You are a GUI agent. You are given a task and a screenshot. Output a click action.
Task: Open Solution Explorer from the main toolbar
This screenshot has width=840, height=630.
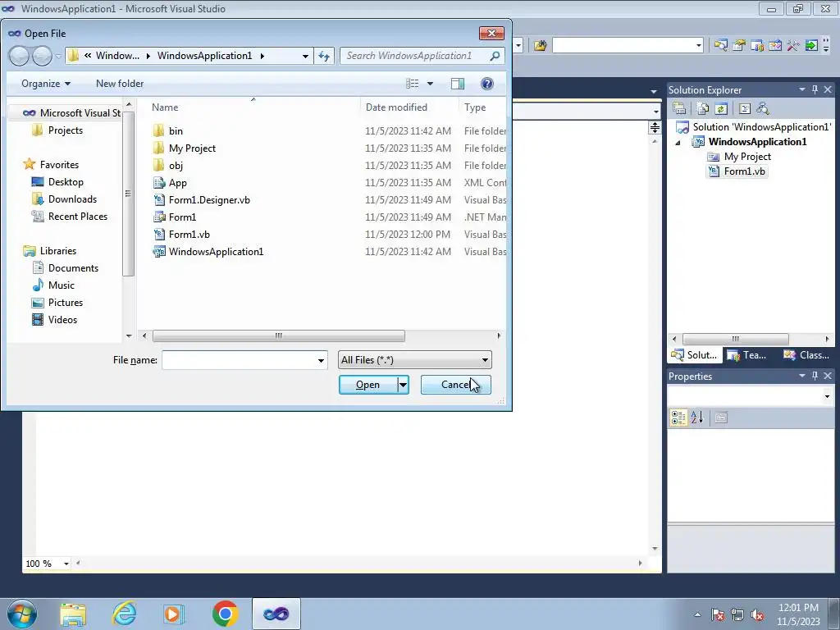pos(720,46)
